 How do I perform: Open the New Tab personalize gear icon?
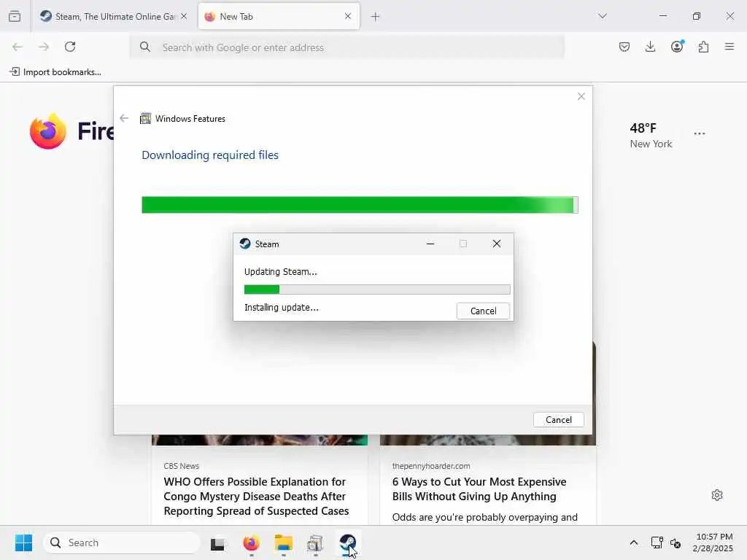(x=717, y=495)
